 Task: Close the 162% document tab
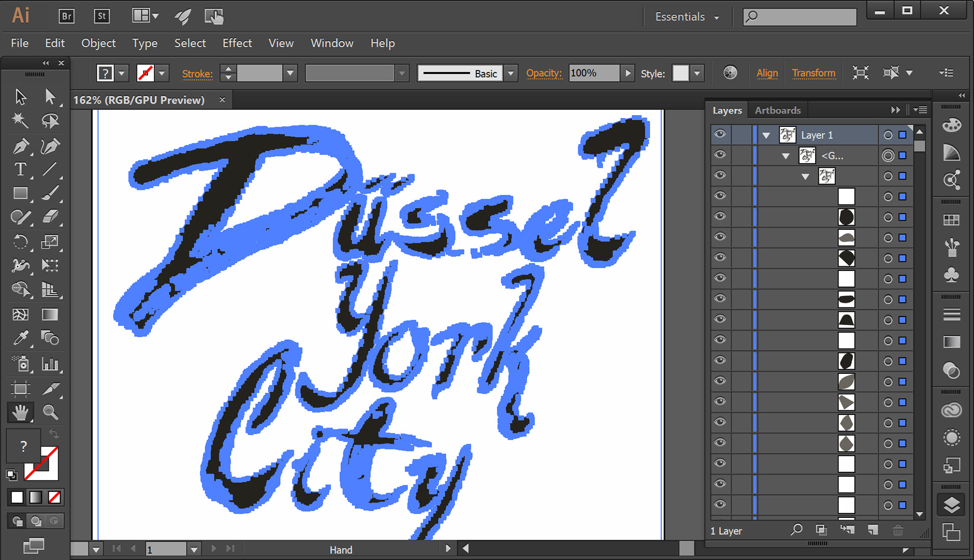tap(222, 99)
